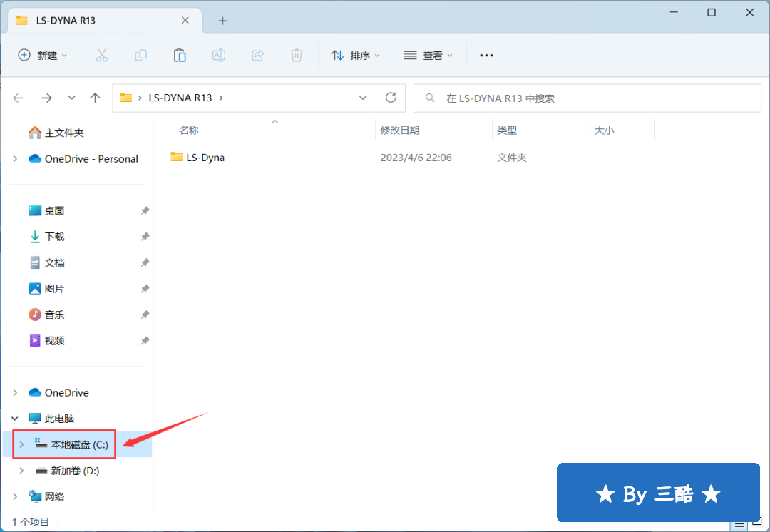Sort by 类型 (Type) column header
The width and height of the screenshot is (770, 532).
point(507,131)
